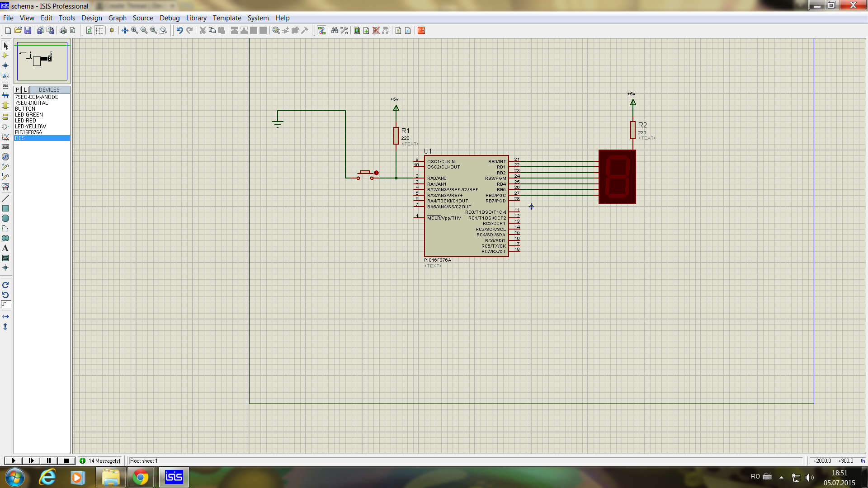Open the Design menu
Viewport: 868px width, 488px height.
pos(92,18)
